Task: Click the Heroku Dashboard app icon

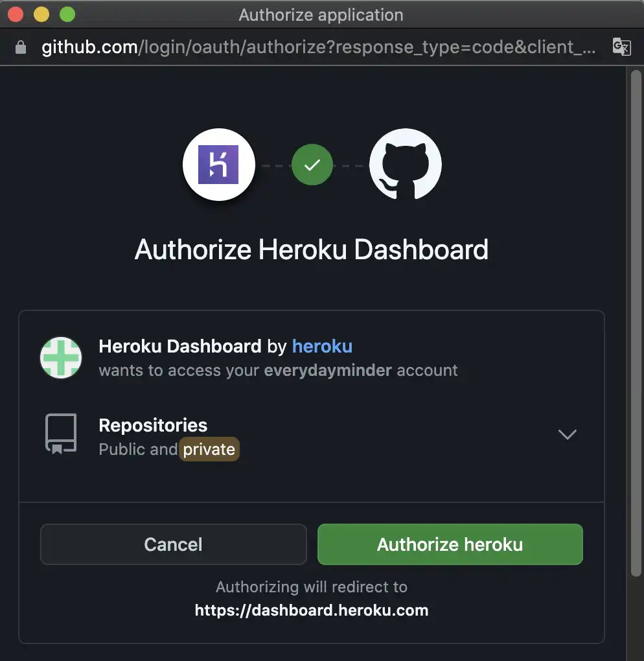Action: click(x=60, y=357)
